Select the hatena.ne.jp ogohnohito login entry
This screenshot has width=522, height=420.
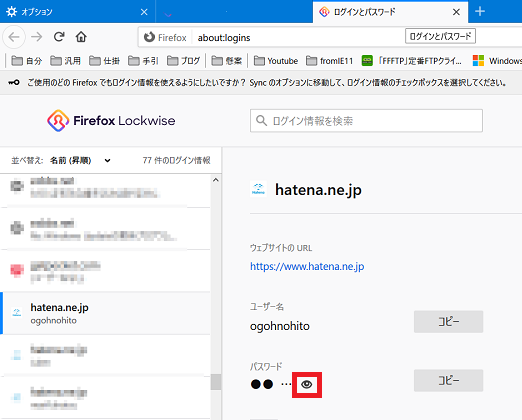tap(105, 313)
